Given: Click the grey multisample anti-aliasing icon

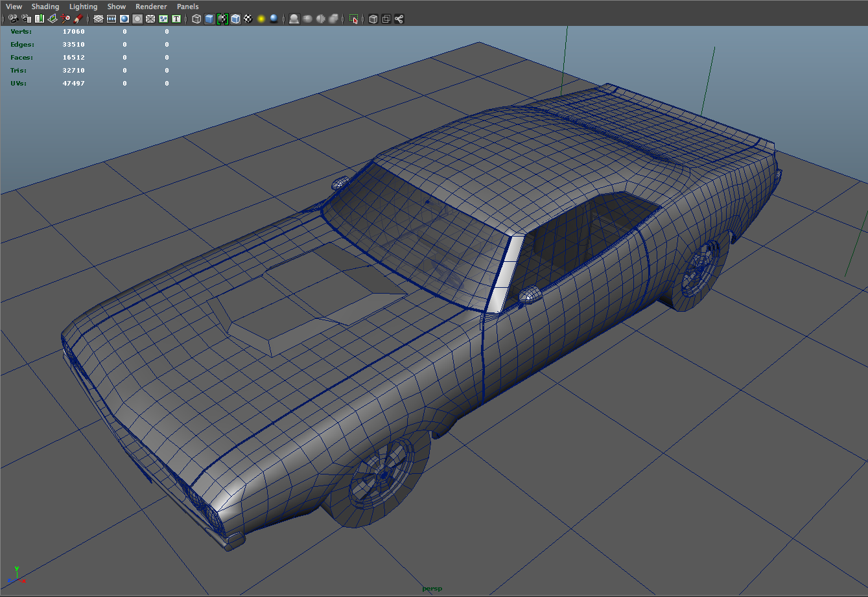Looking at the screenshot, I should pyautogui.click(x=333, y=19).
